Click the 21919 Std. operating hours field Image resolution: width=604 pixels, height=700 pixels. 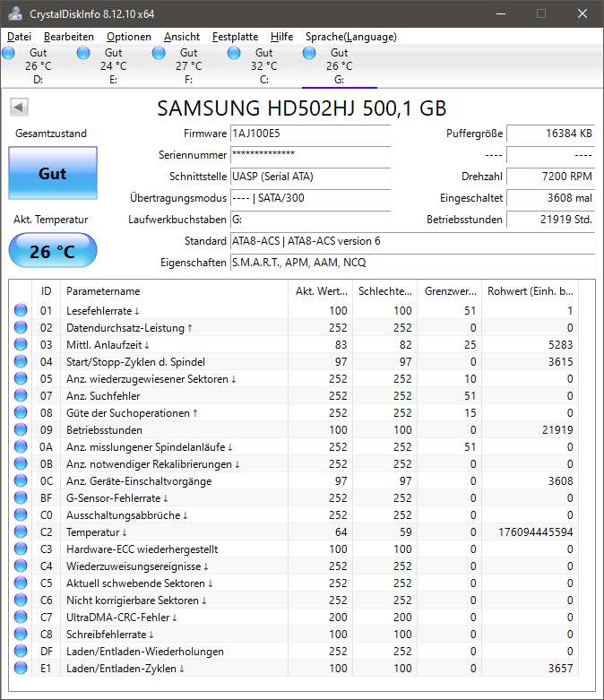(x=551, y=220)
